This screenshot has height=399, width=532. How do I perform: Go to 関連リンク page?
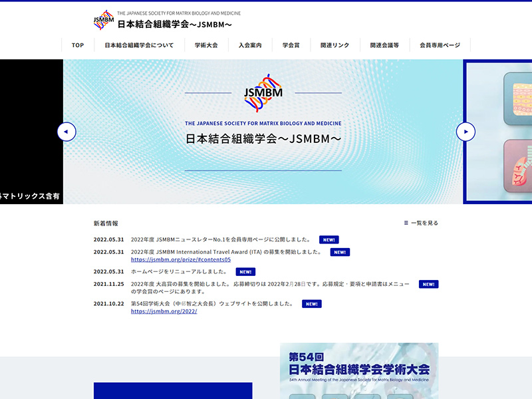(x=334, y=45)
